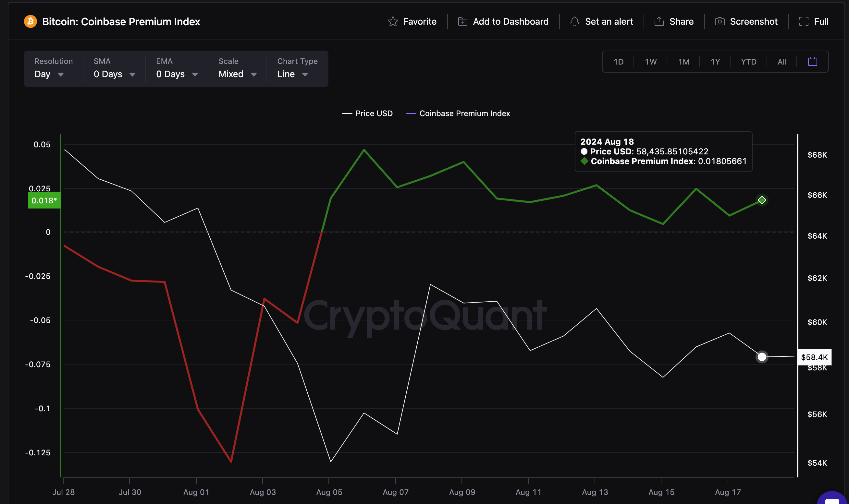Select the 1D time range

[618, 62]
